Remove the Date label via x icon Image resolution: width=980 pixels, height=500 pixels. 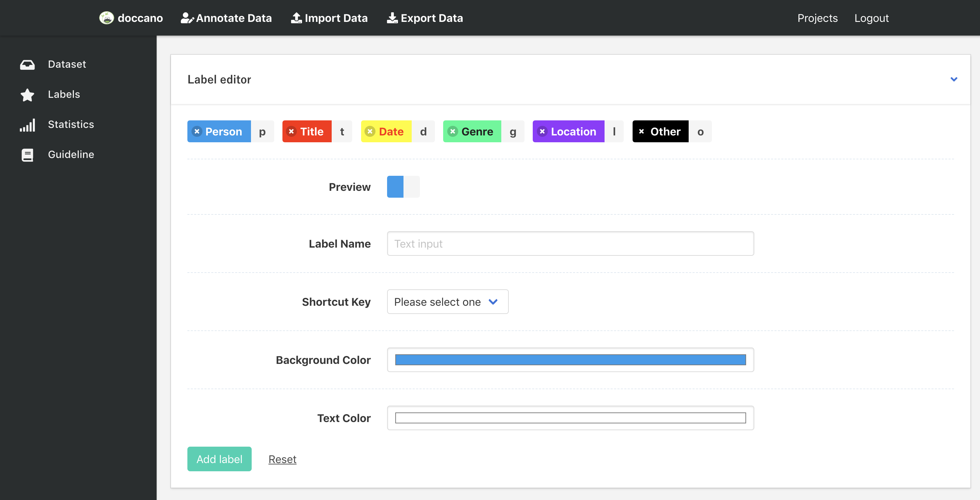coord(370,131)
